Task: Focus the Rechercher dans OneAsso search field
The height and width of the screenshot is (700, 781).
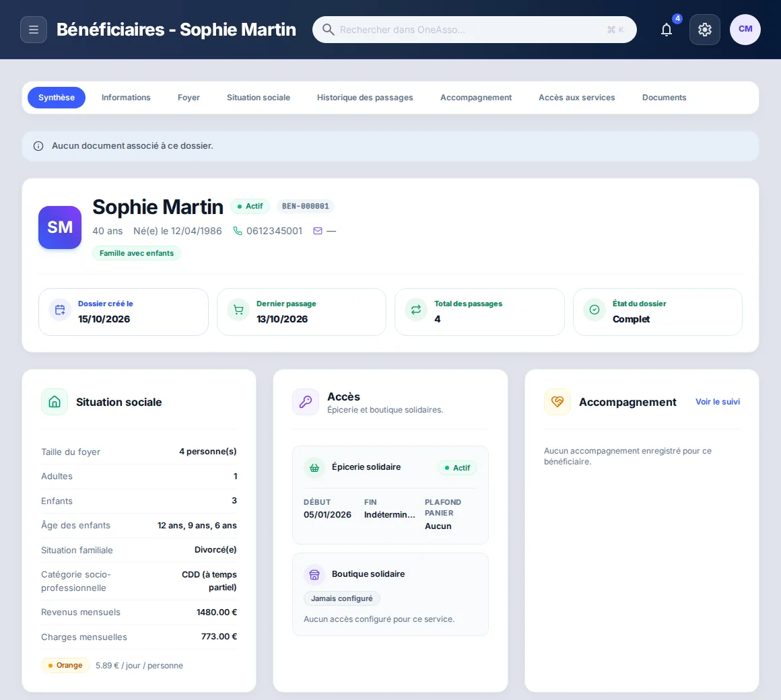Action: 474,30
